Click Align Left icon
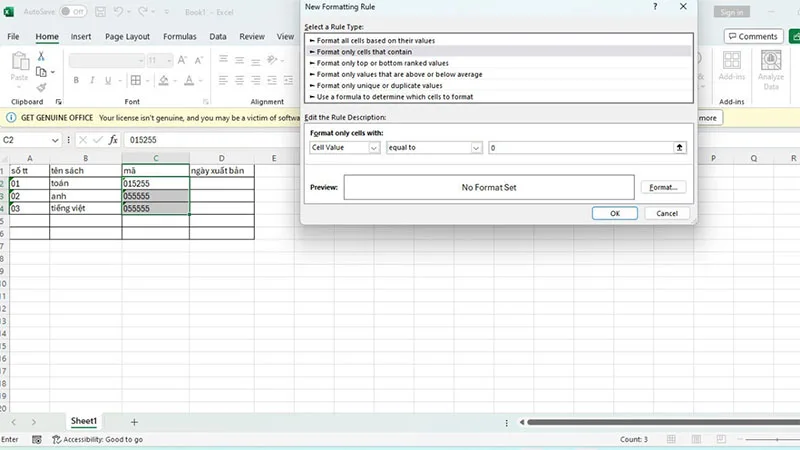This screenshot has width=800, height=450. [223, 80]
